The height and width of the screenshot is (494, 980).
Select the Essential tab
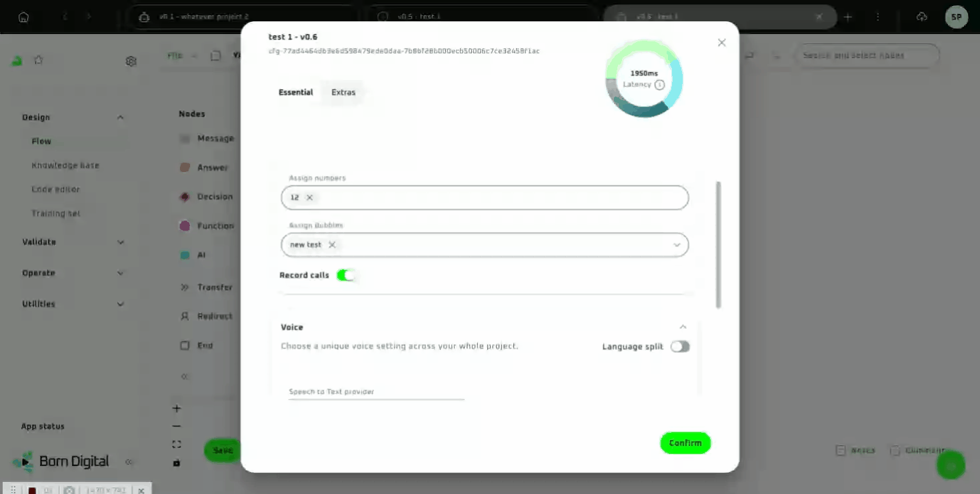tap(295, 93)
